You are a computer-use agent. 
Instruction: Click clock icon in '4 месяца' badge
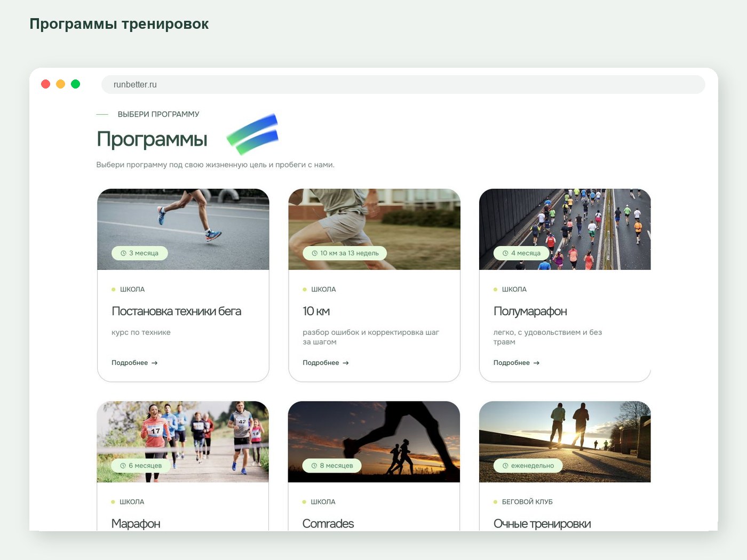point(505,253)
